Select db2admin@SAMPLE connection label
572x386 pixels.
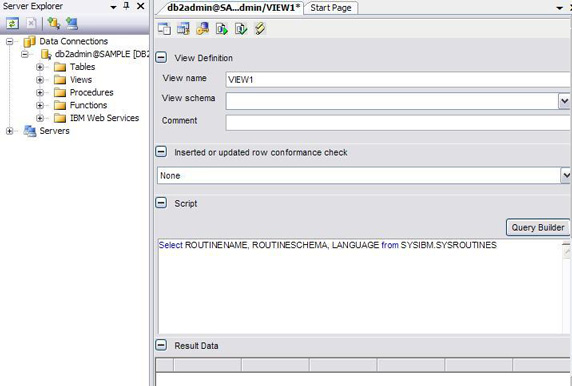coord(102,54)
